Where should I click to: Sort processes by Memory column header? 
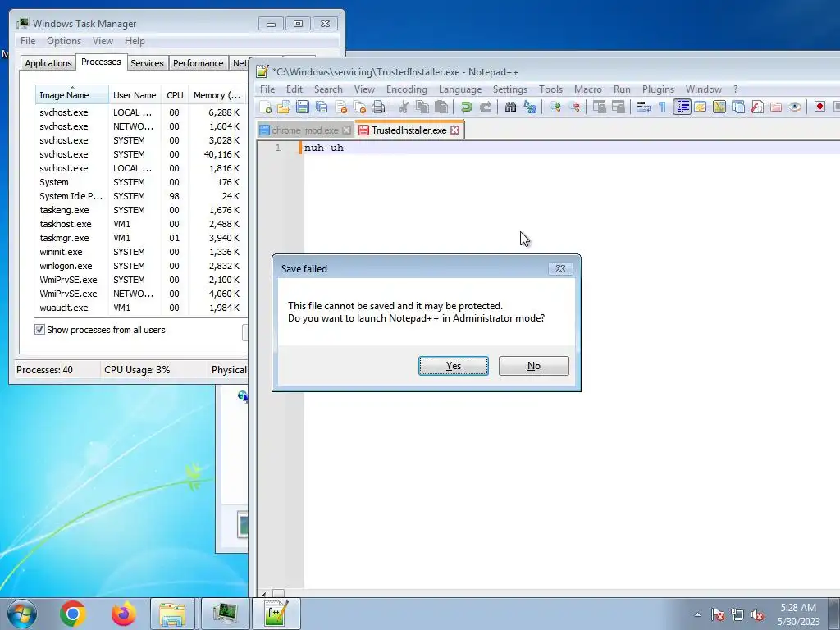click(x=217, y=95)
